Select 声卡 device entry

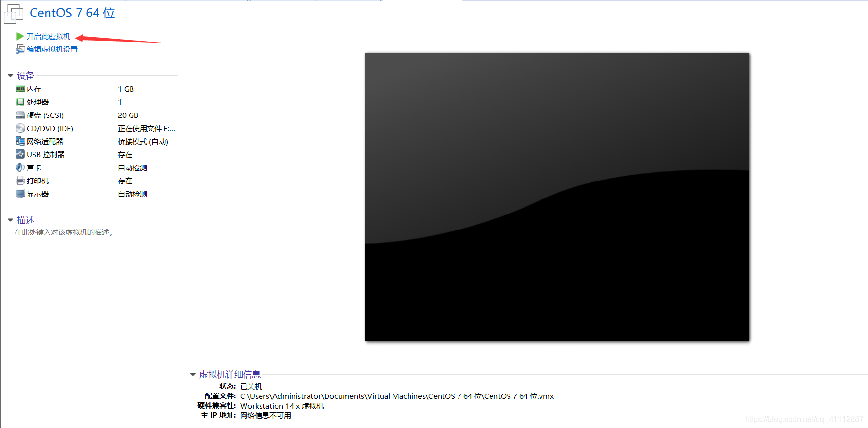(x=34, y=168)
